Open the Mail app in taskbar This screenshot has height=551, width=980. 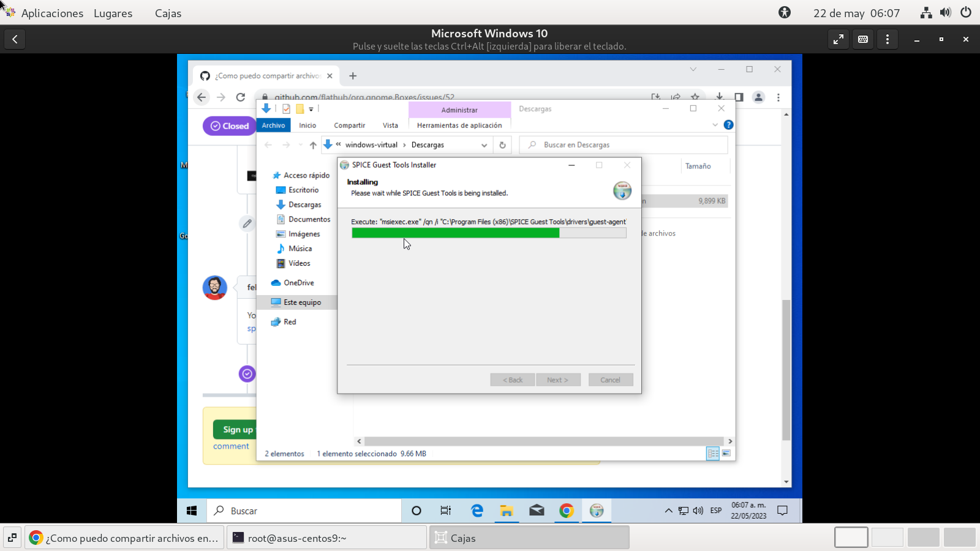(x=537, y=511)
